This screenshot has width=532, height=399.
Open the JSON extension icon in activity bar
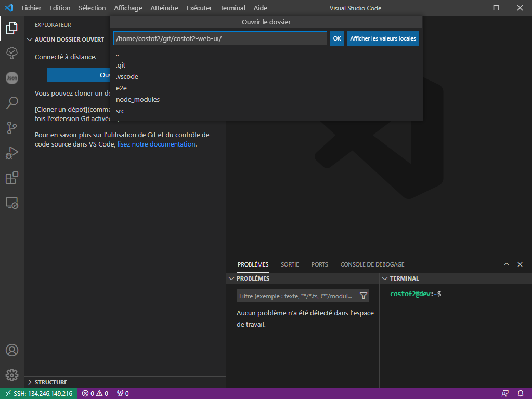[12, 78]
